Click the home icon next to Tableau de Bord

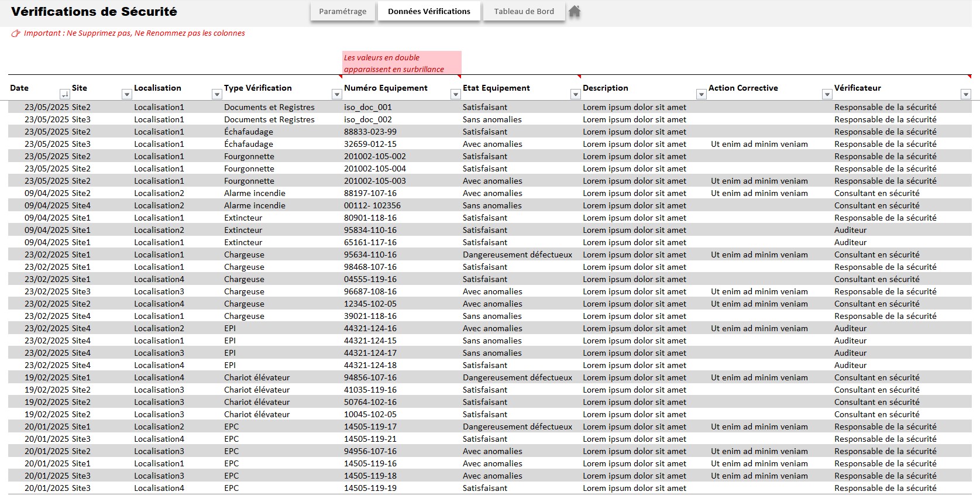pos(575,12)
